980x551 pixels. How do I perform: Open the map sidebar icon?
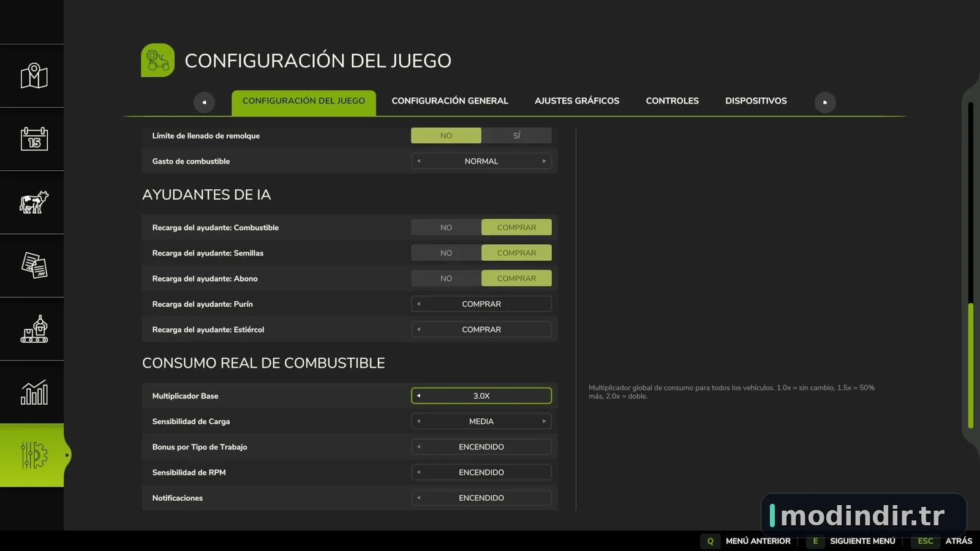34,76
